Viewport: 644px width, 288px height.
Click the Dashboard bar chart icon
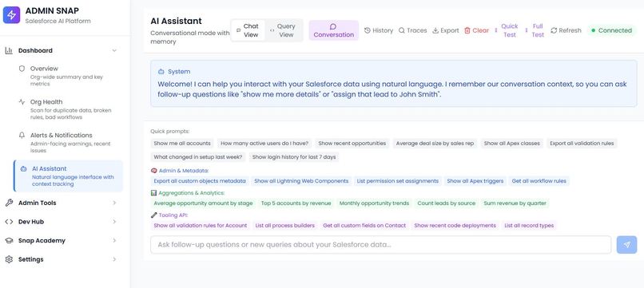pyautogui.click(x=9, y=50)
